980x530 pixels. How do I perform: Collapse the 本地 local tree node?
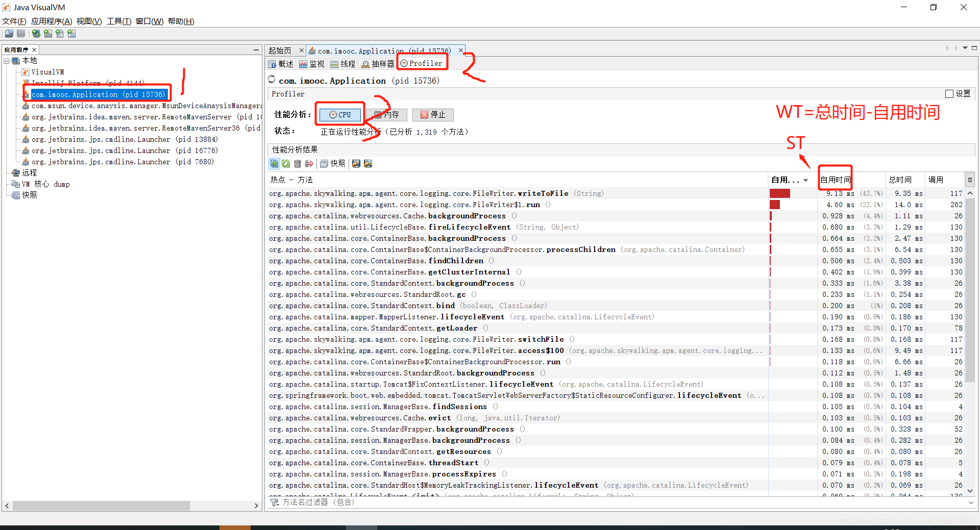[x=7, y=61]
